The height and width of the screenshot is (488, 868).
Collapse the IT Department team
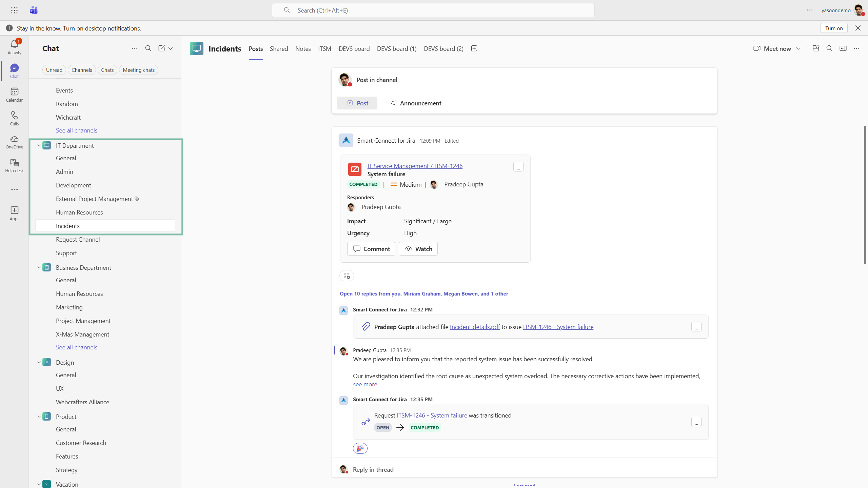(x=39, y=145)
